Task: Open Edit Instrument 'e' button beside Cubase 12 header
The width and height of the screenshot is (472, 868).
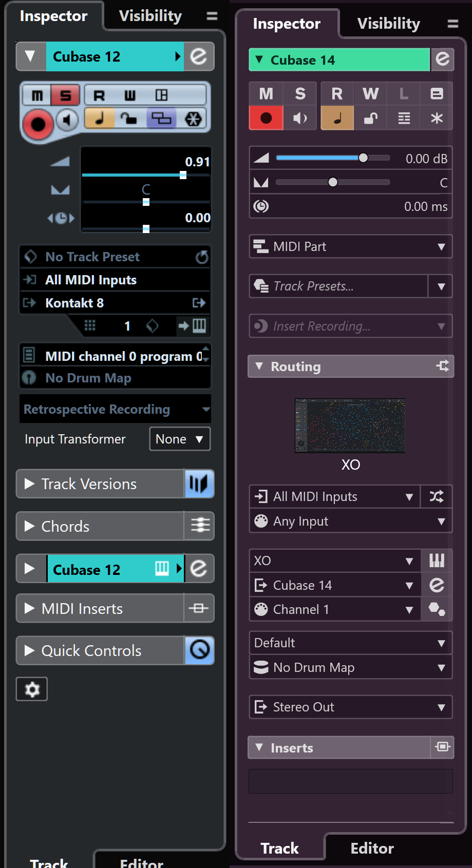Action: coord(199,56)
